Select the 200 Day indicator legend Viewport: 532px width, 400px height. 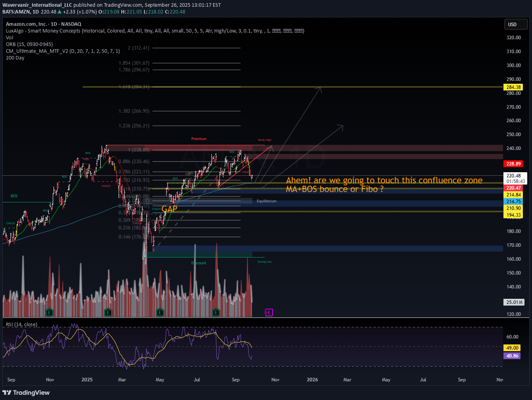click(15, 58)
